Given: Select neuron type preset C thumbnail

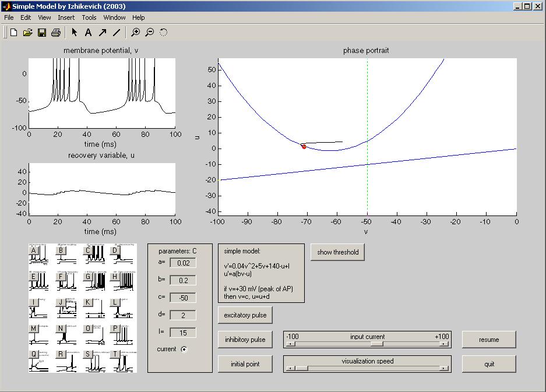Looking at the screenshot, I should pos(89,251).
